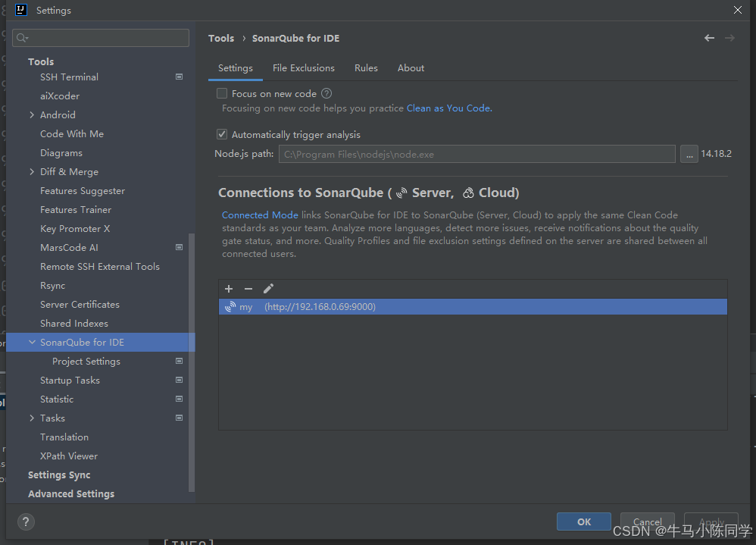Click project-level marker beside Project Settings
The width and height of the screenshot is (756, 545).
tap(179, 362)
